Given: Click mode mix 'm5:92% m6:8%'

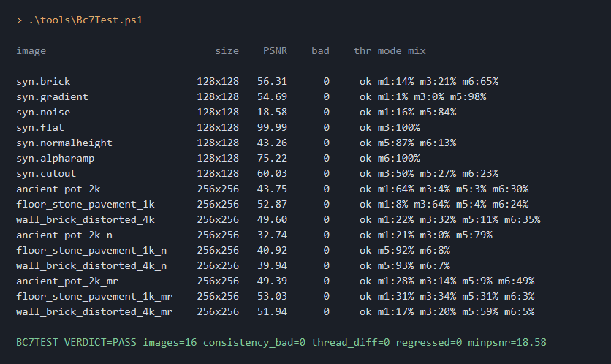Looking at the screenshot, I should click(414, 250).
